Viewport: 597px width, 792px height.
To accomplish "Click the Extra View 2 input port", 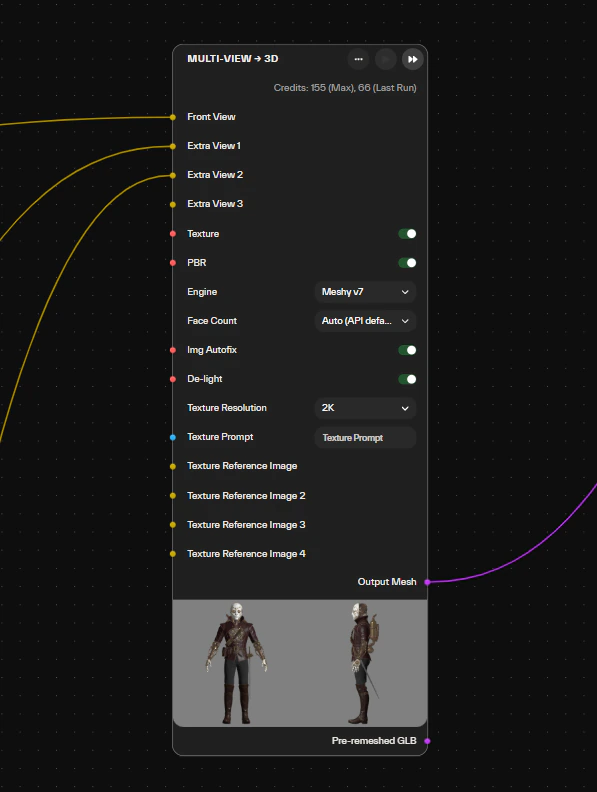I will click(173, 175).
